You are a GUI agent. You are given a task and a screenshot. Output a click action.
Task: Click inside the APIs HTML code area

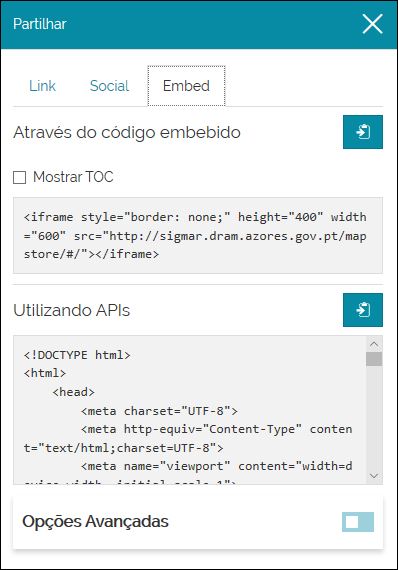tap(190, 410)
